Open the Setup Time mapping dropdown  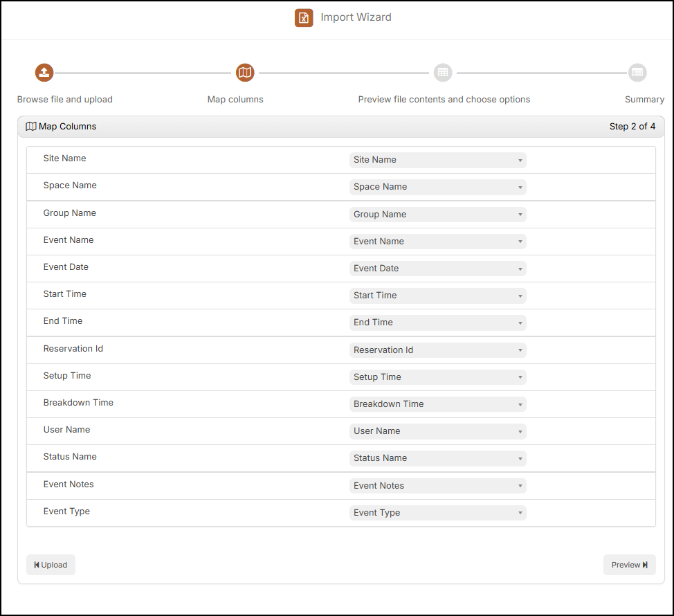tap(437, 377)
